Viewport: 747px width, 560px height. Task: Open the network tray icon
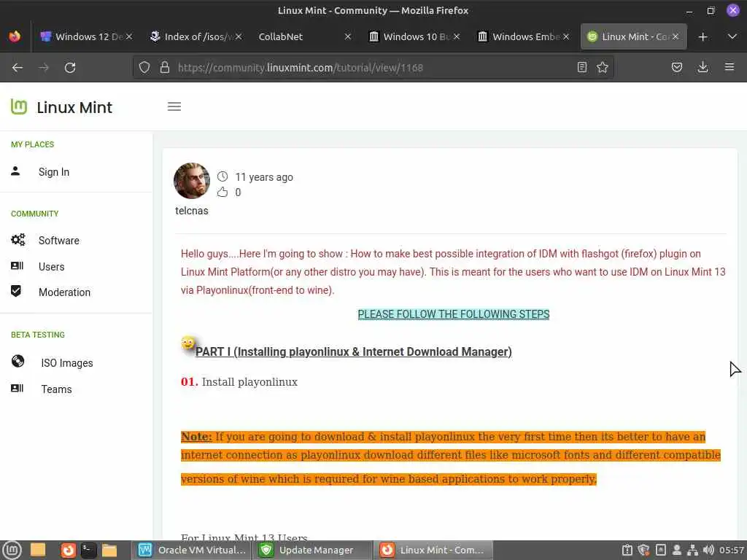pyautogui.click(x=692, y=550)
